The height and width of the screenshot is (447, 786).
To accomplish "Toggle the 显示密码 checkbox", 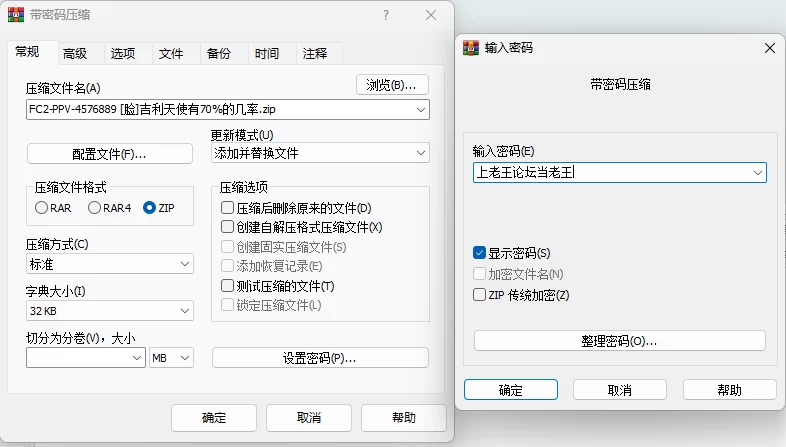I will point(480,253).
